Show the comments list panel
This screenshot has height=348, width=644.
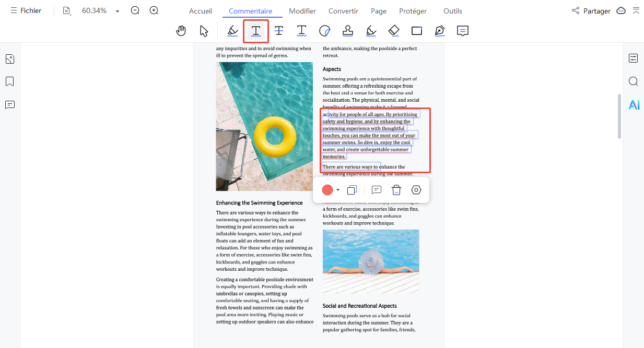[x=9, y=105]
